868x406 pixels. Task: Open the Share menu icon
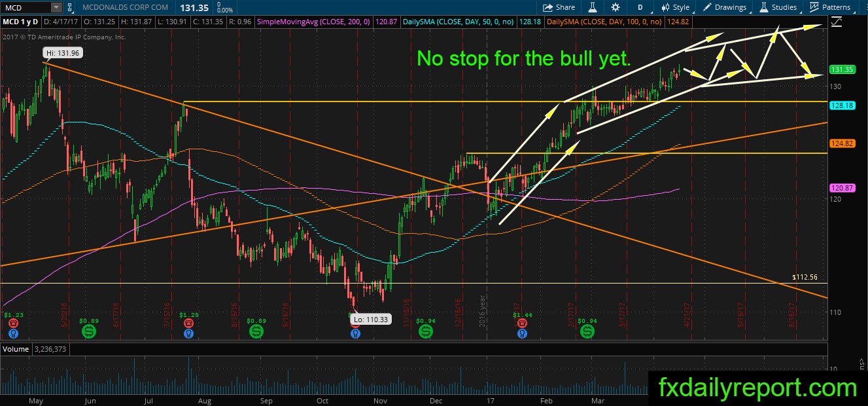point(547,7)
